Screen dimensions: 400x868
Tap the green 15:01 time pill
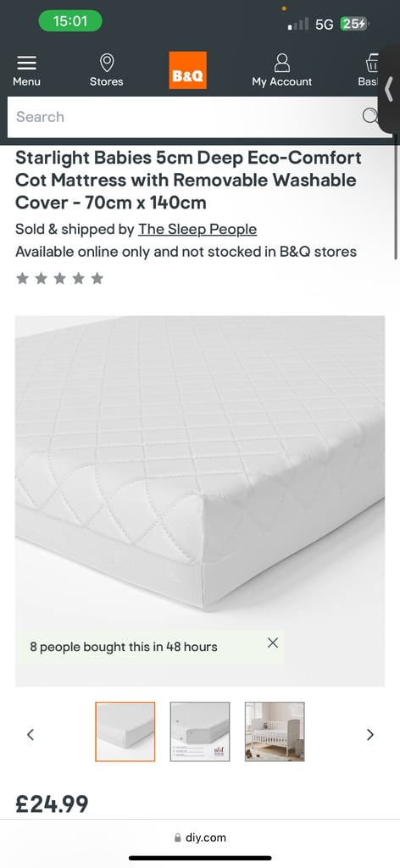[x=70, y=21]
